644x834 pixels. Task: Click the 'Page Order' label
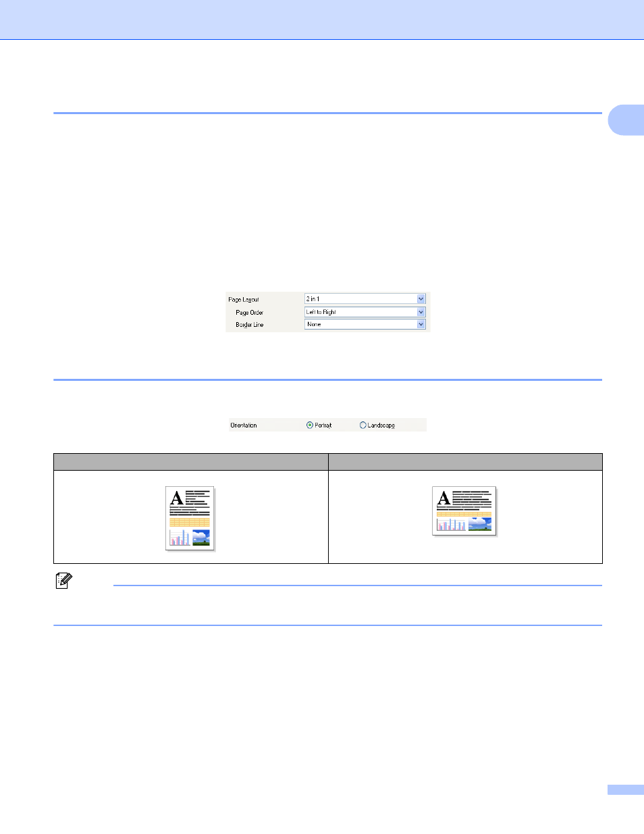click(250, 313)
